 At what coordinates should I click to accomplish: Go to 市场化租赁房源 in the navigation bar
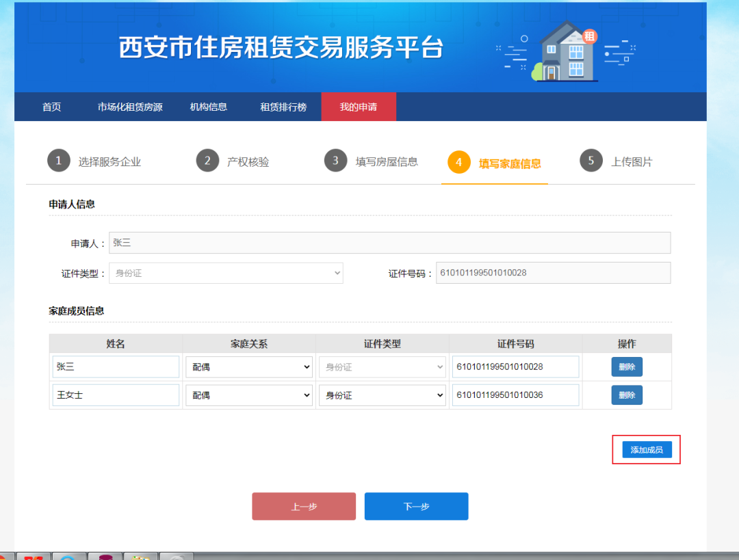(130, 107)
